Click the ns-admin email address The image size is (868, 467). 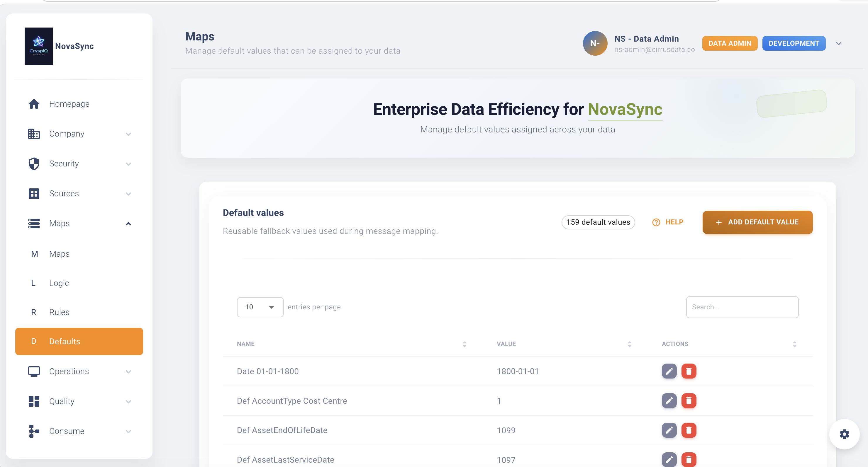pos(654,50)
